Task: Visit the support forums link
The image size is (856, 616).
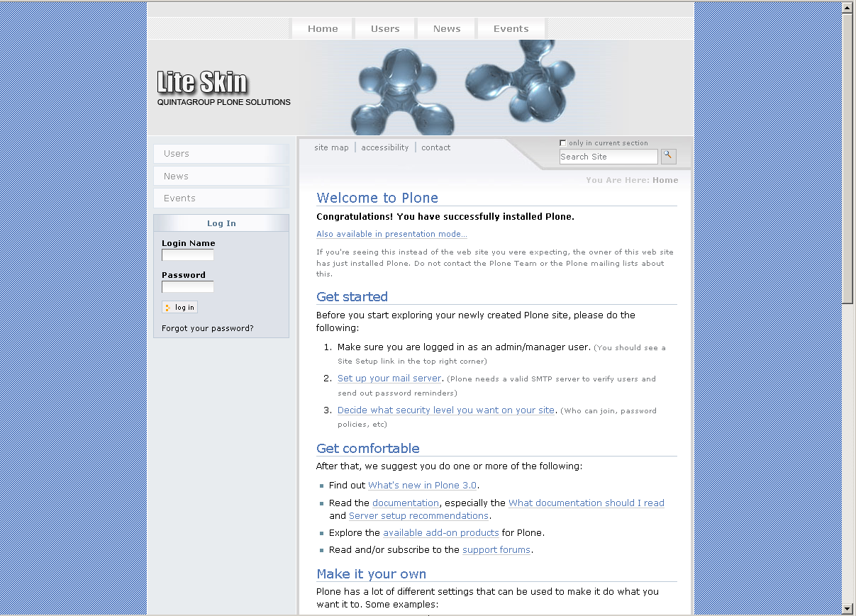Action: [496, 550]
